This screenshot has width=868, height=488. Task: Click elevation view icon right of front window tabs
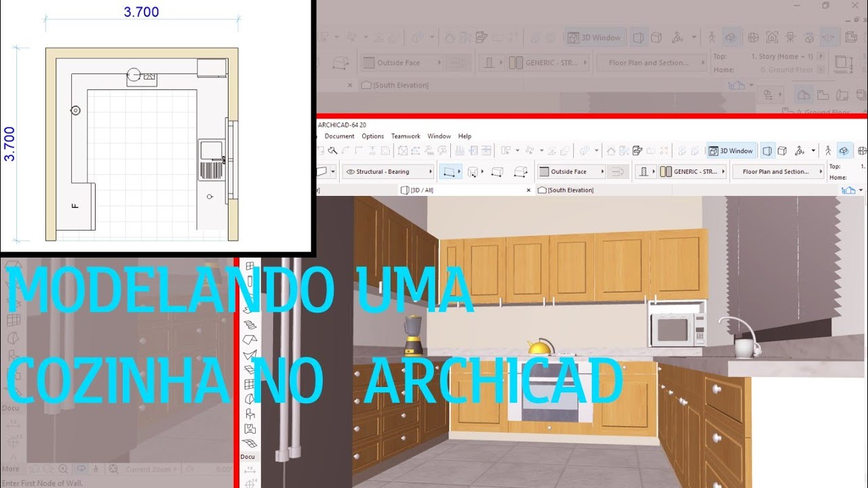point(847,190)
